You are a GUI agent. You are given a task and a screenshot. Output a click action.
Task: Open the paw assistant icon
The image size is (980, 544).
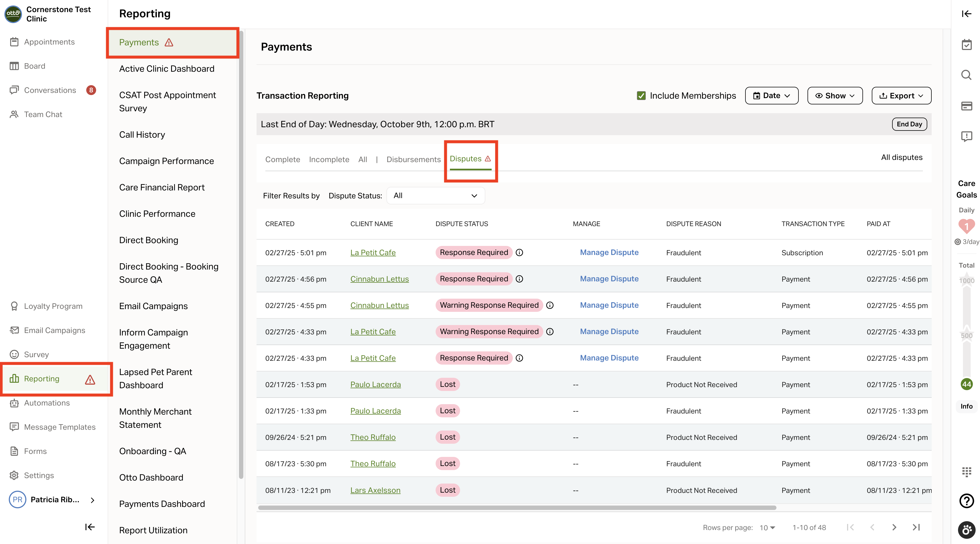coord(967,530)
